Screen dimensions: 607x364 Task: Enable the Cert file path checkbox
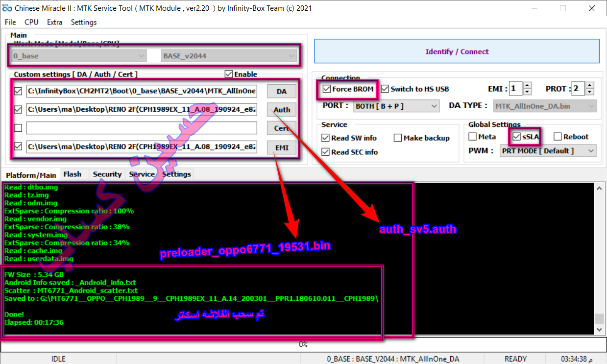coord(19,128)
